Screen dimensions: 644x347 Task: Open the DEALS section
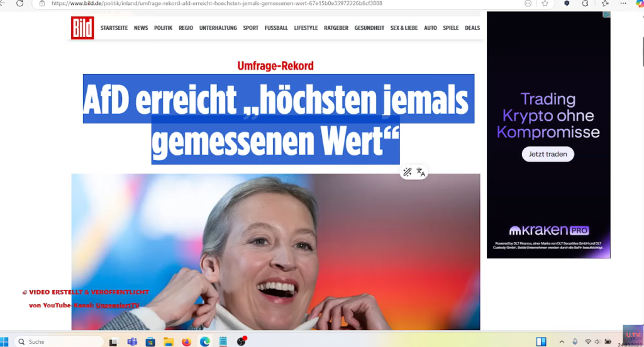point(472,28)
